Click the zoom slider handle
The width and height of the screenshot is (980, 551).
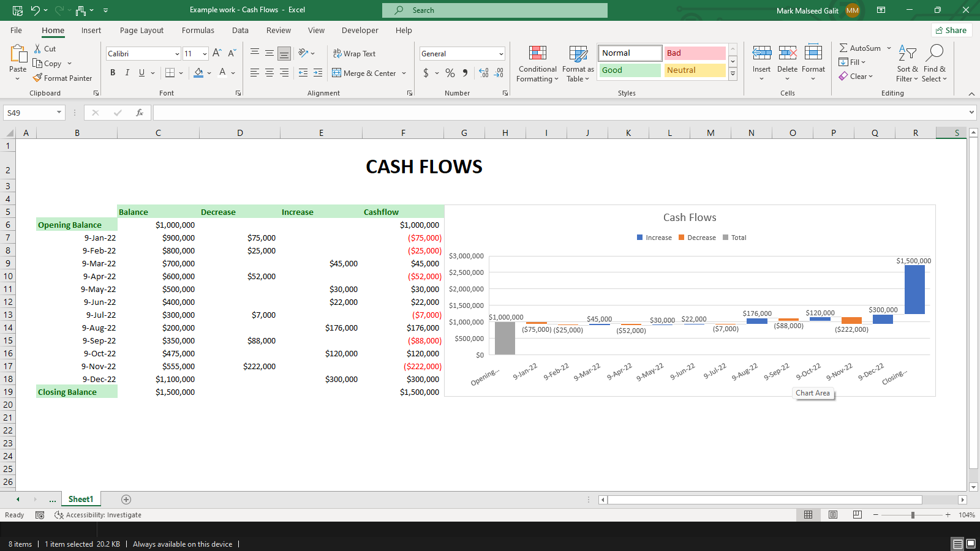[913, 515]
